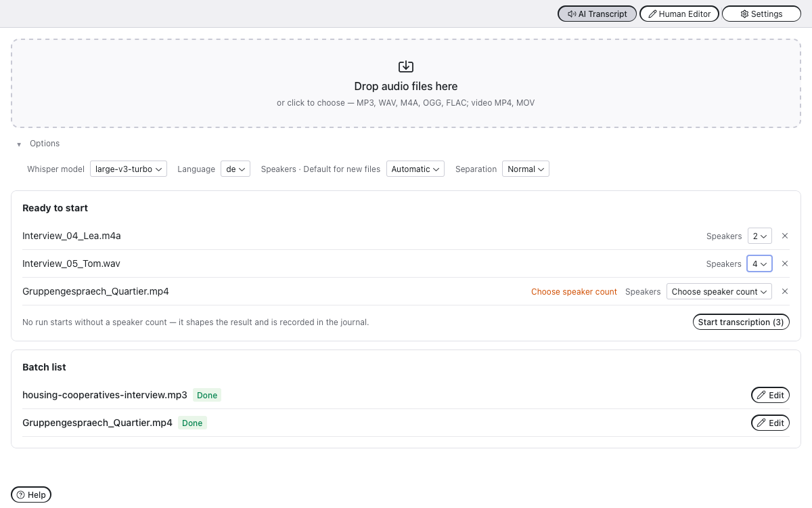812x508 pixels.
Task: Change speaker count for Interview_05_Tom.wav
Action: 760,263
